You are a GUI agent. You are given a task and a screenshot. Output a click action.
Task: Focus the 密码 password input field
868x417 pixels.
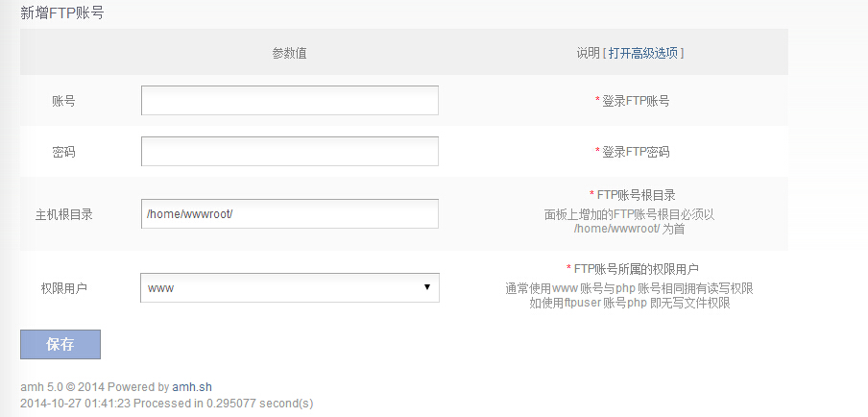pos(289,151)
